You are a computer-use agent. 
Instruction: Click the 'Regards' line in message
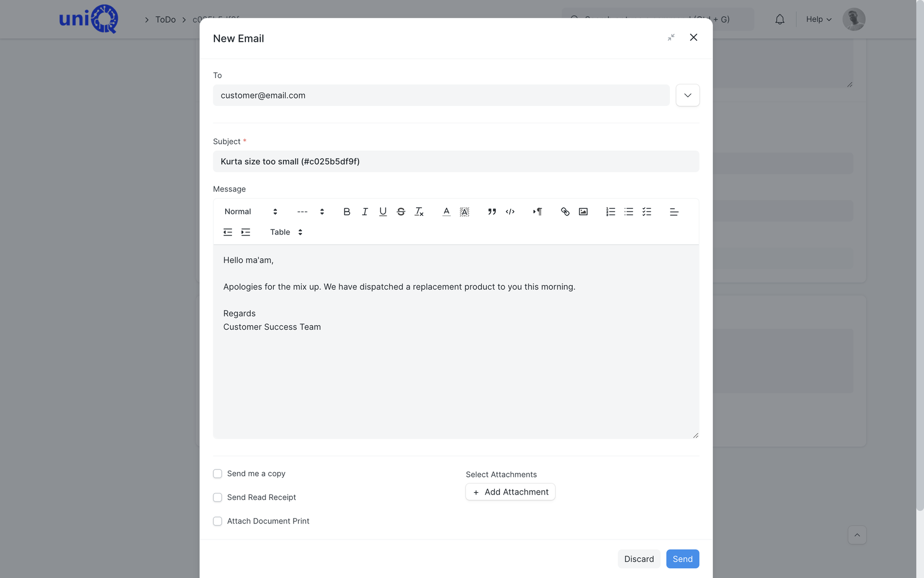tap(239, 314)
